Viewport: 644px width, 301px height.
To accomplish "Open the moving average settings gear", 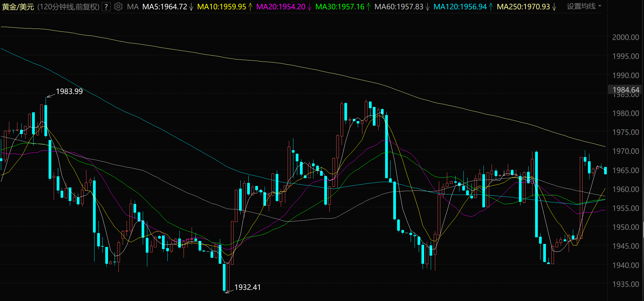I will pos(118,7).
